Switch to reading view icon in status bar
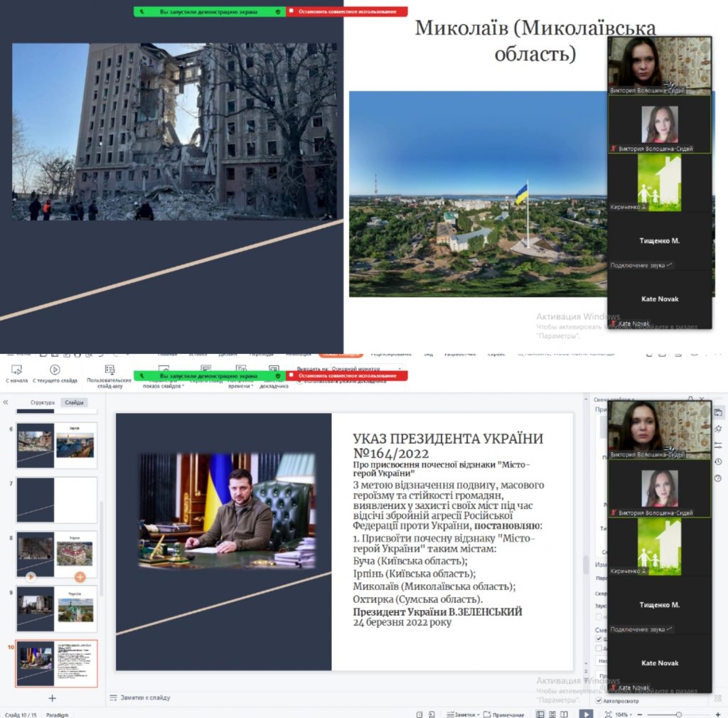This screenshot has width=728, height=718. click(x=562, y=714)
